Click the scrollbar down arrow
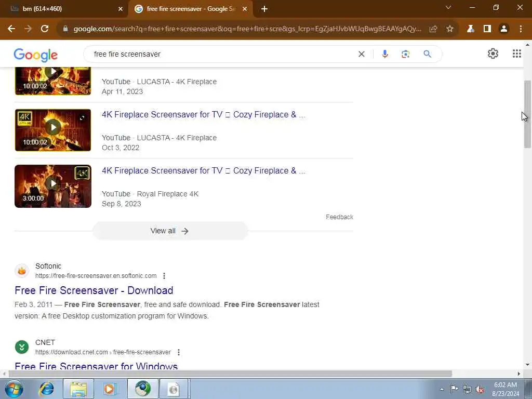The height and width of the screenshot is (399, 532). click(528, 365)
